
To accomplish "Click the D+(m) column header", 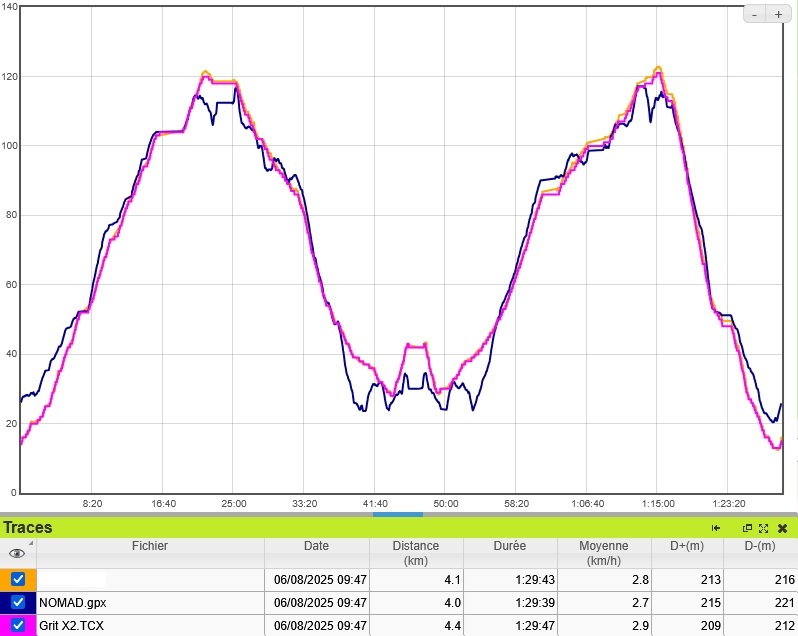I will pyautogui.click(x=690, y=547).
